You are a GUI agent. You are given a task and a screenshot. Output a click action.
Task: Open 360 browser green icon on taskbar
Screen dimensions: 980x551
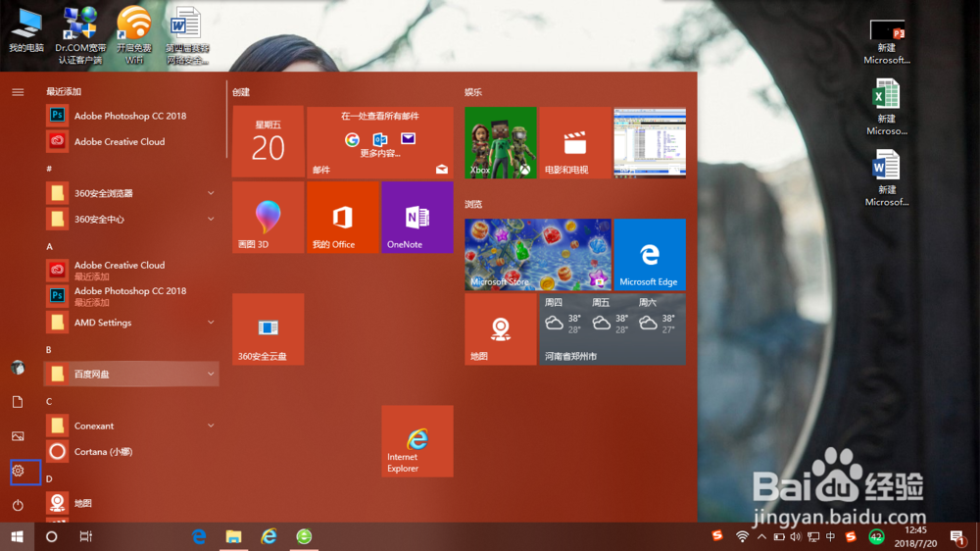(304, 536)
